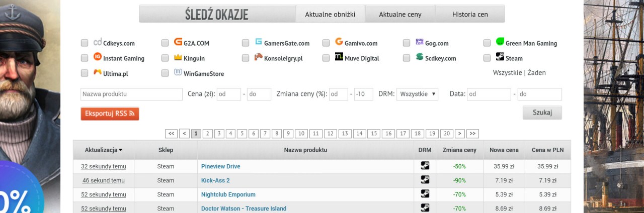
Task: Open the Historia cen tab
Action: pyautogui.click(x=470, y=14)
